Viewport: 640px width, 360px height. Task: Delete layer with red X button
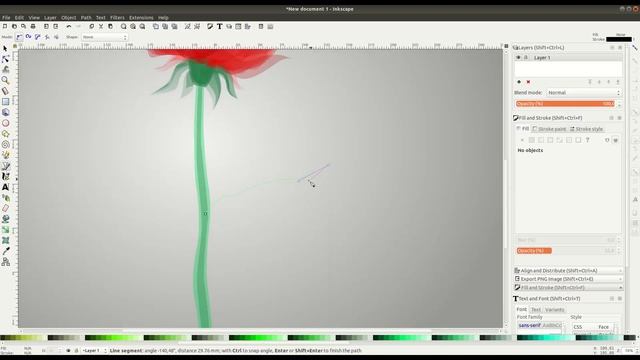click(x=528, y=82)
